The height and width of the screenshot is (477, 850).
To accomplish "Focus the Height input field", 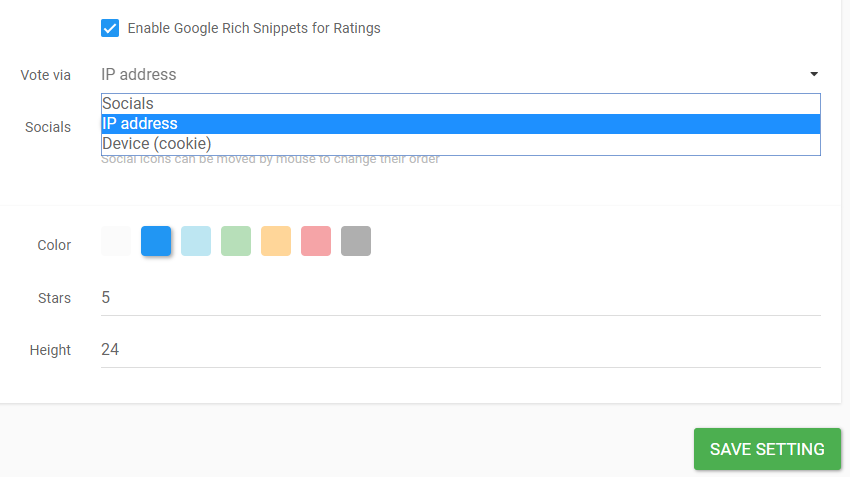I will click(460, 350).
